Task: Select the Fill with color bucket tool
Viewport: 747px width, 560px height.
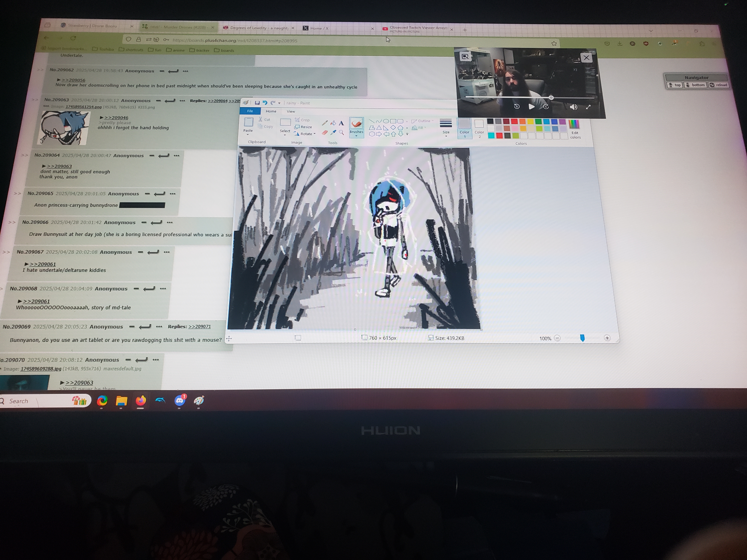Action: coord(333,123)
